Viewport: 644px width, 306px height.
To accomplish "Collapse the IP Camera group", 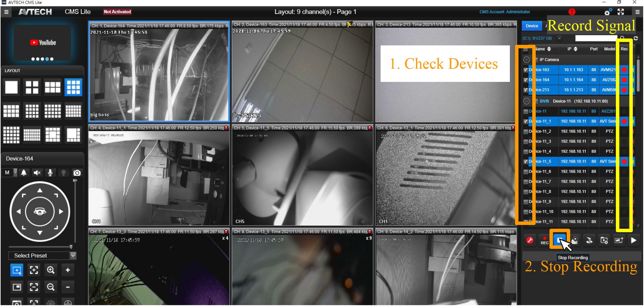I will (527, 60).
